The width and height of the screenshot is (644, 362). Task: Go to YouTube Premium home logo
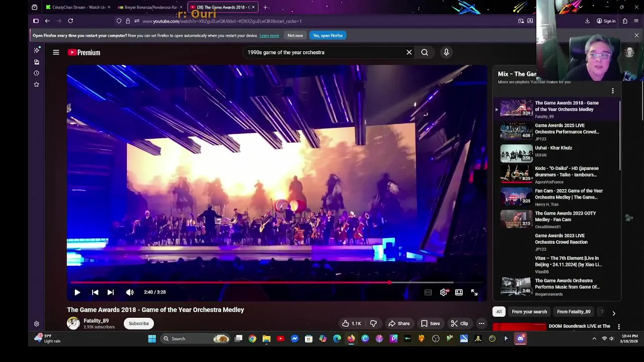84,52
